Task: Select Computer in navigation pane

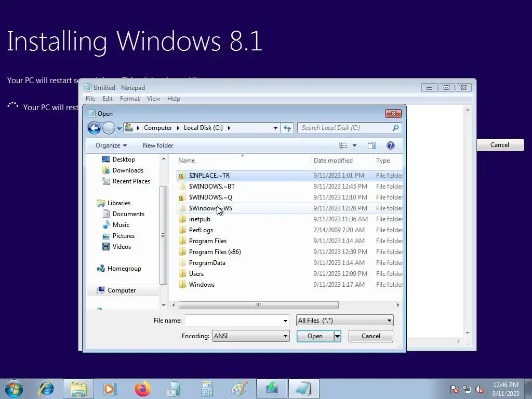Action: point(122,290)
